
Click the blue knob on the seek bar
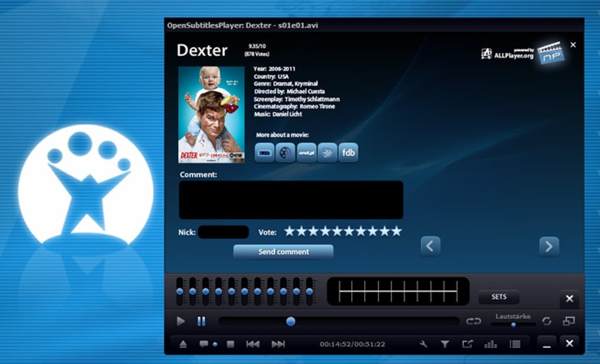click(x=291, y=321)
